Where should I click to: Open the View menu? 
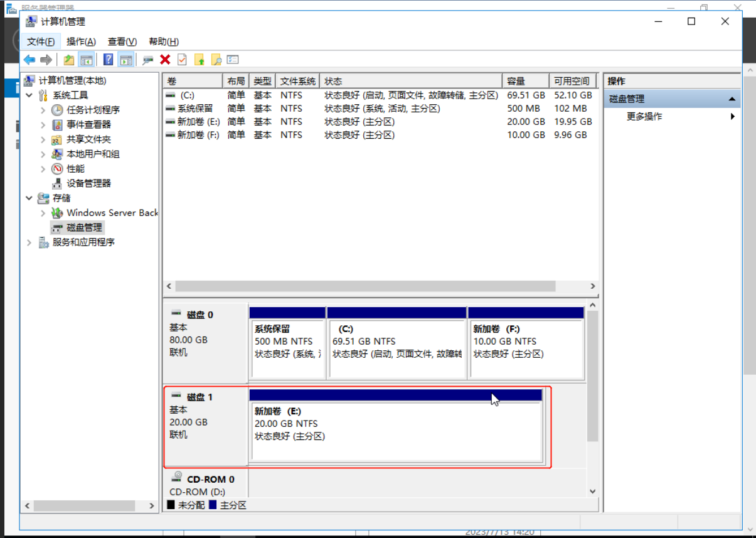coord(122,41)
